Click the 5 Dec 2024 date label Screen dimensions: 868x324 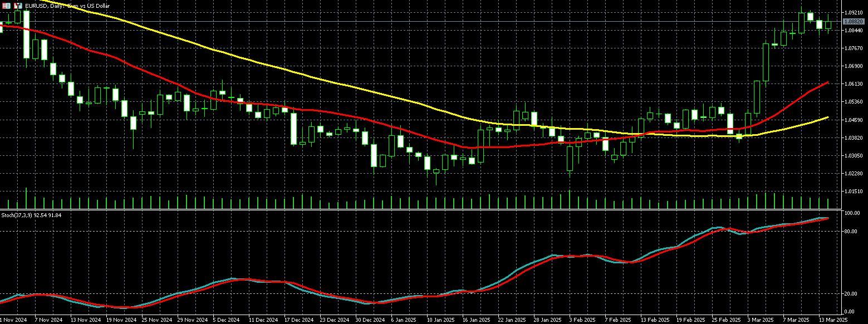click(226, 320)
